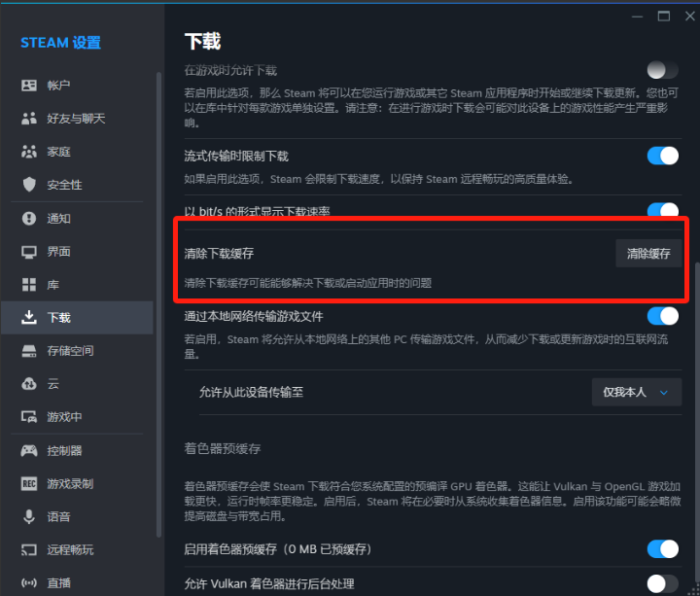Click the 游戏中 overlay icon
The width and height of the screenshot is (700, 596).
point(29,417)
